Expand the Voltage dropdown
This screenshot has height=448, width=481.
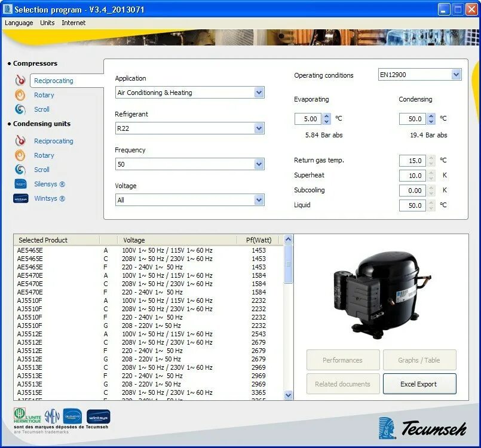(259, 200)
